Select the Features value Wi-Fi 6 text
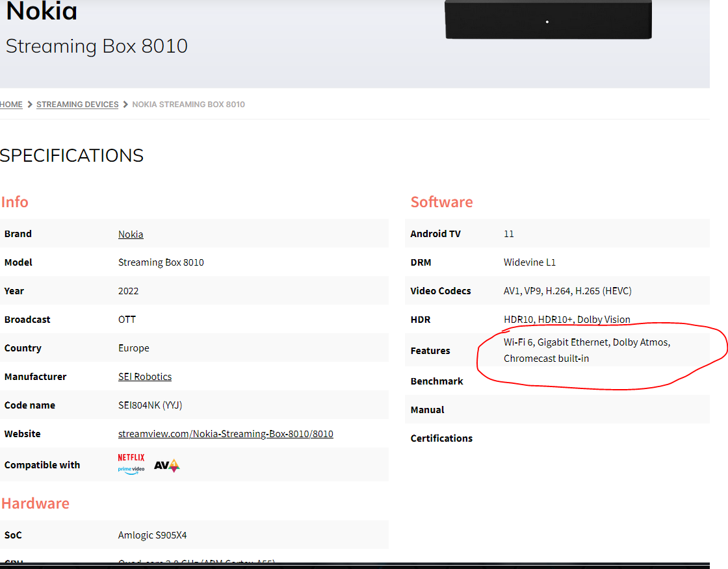This screenshot has height=569, width=728. point(587,350)
